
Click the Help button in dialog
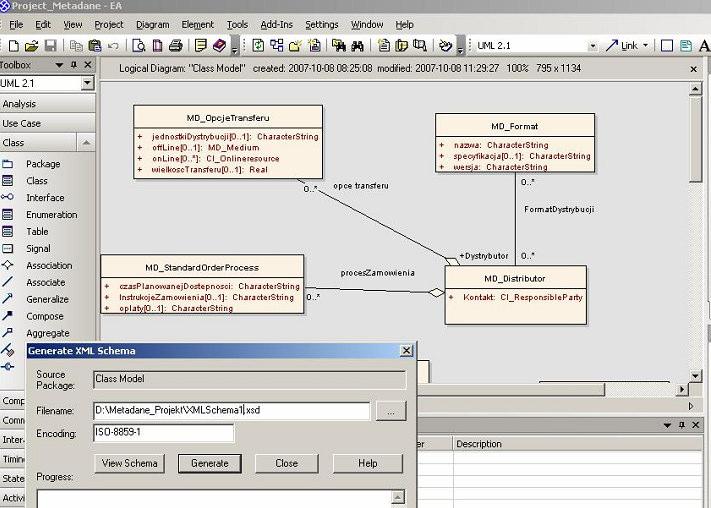(x=368, y=464)
